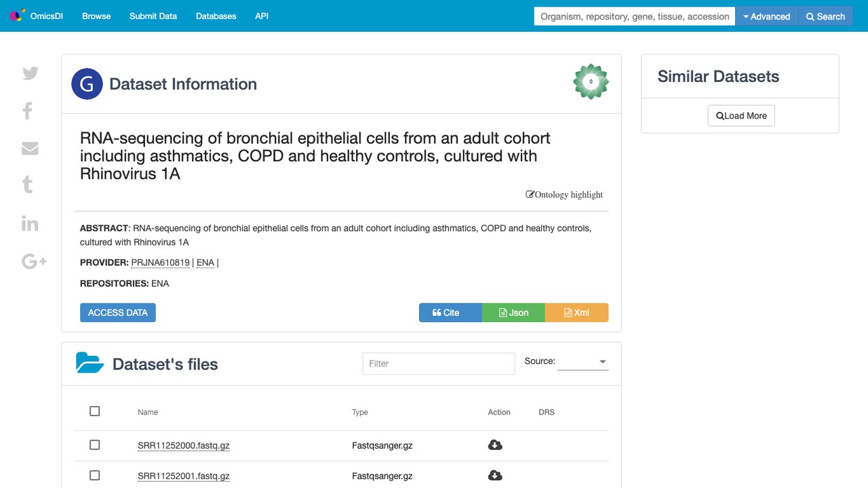
Task: Open the PRJNA610819 provider link
Action: [x=161, y=263]
